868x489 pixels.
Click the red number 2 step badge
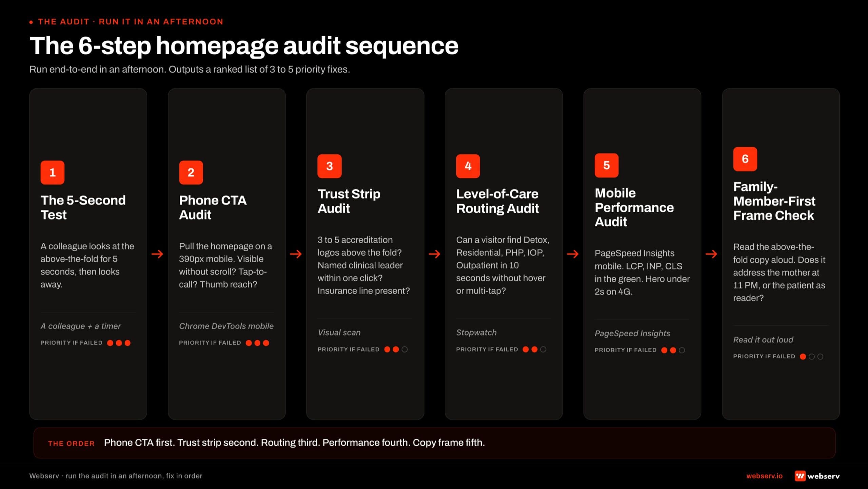(x=191, y=172)
